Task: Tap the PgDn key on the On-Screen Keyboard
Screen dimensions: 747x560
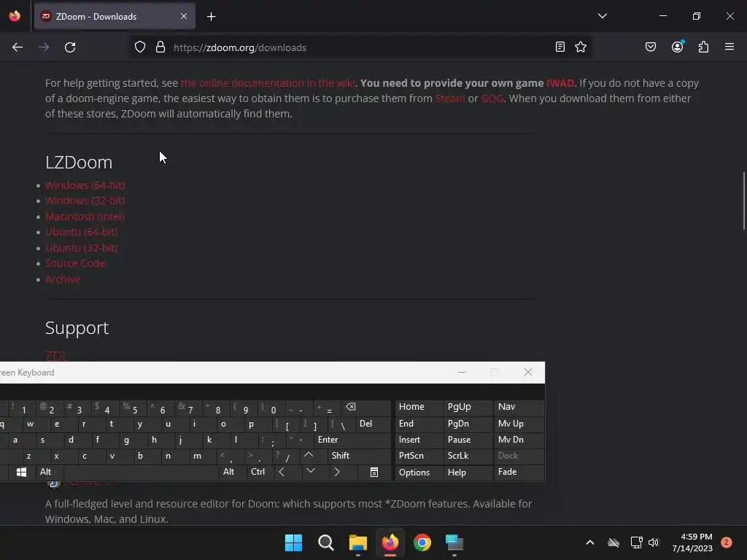Action: tap(468, 424)
